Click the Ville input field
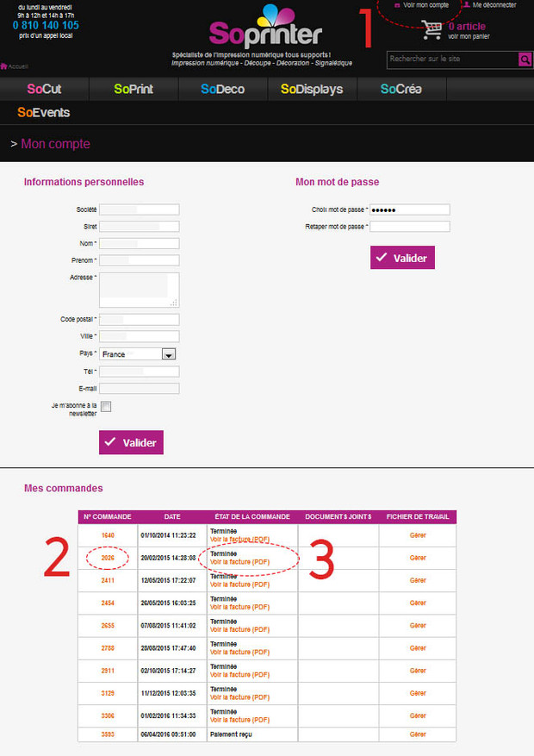 pyautogui.click(x=140, y=336)
